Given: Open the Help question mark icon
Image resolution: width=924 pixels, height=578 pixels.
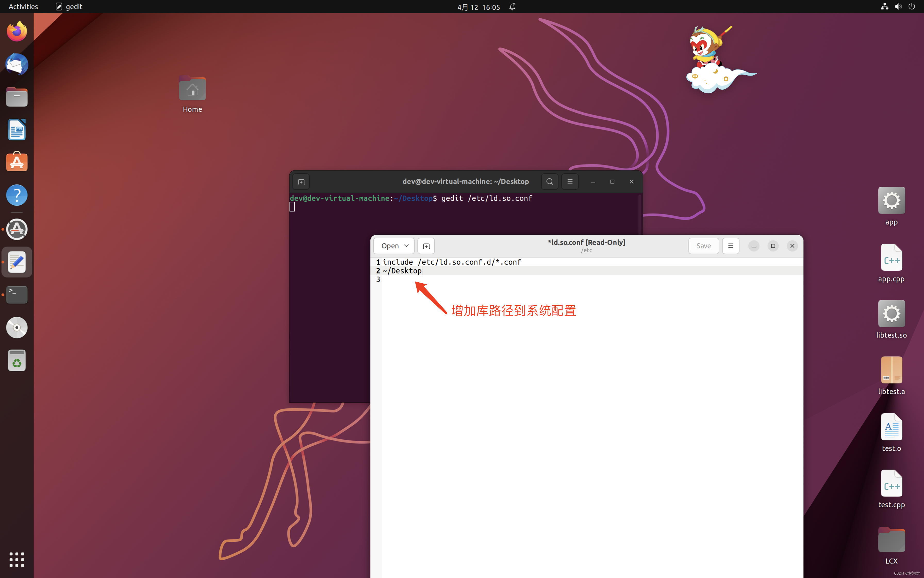Looking at the screenshot, I should [x=17, y=195].
